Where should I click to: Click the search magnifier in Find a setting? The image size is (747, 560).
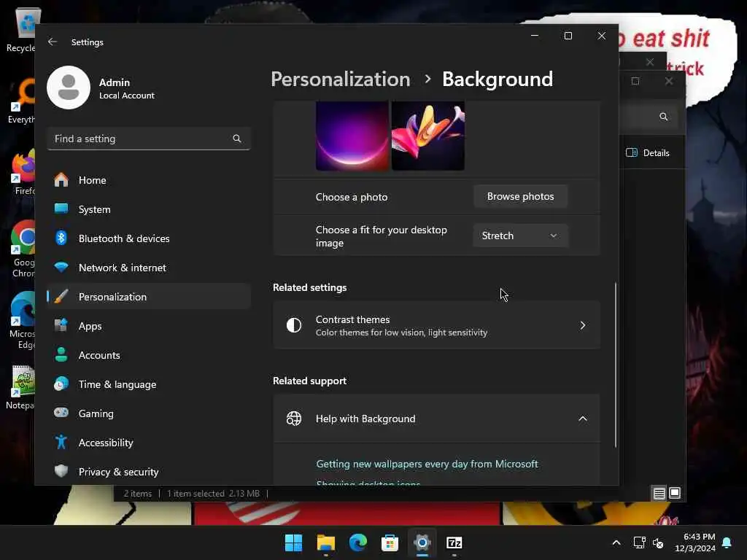click(x=237, y=139)
